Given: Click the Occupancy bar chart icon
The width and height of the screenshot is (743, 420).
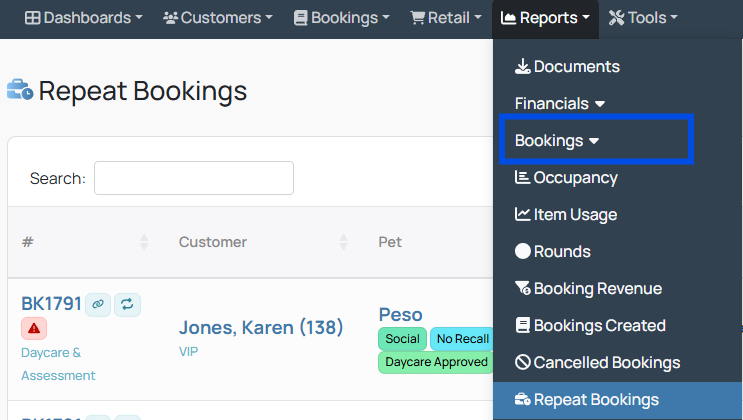Looking at the screenshot, I should (522, 177).
